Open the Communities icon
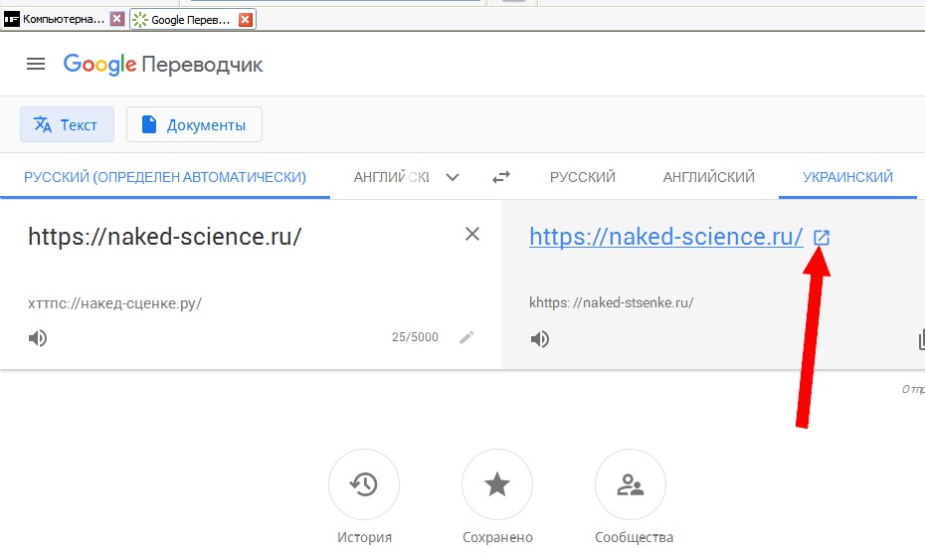 pos(631,484)
